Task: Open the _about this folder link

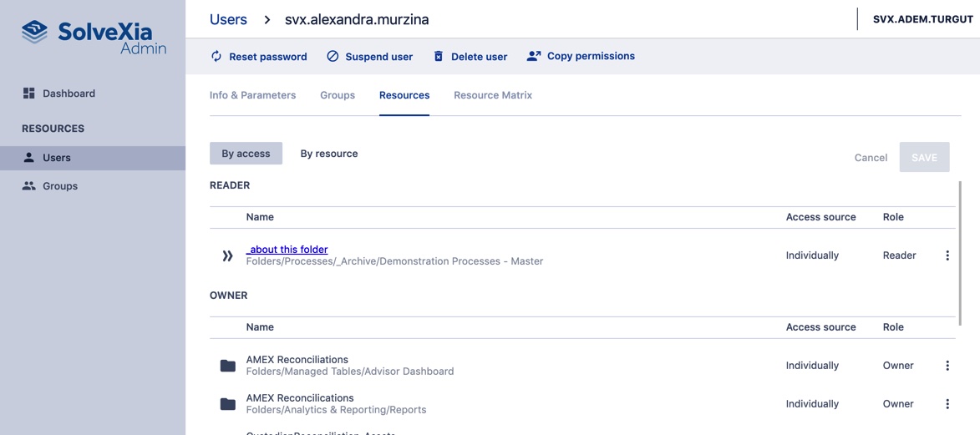Action: tap(287, 250)
